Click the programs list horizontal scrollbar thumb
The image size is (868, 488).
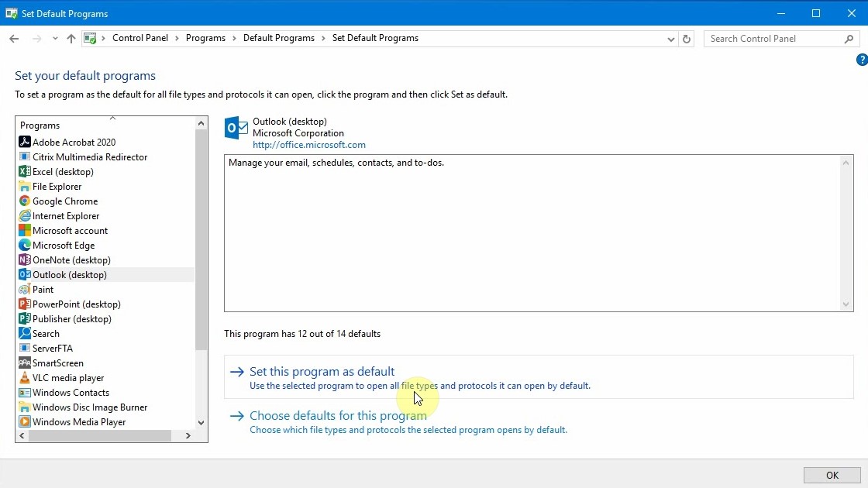point(100,435)
